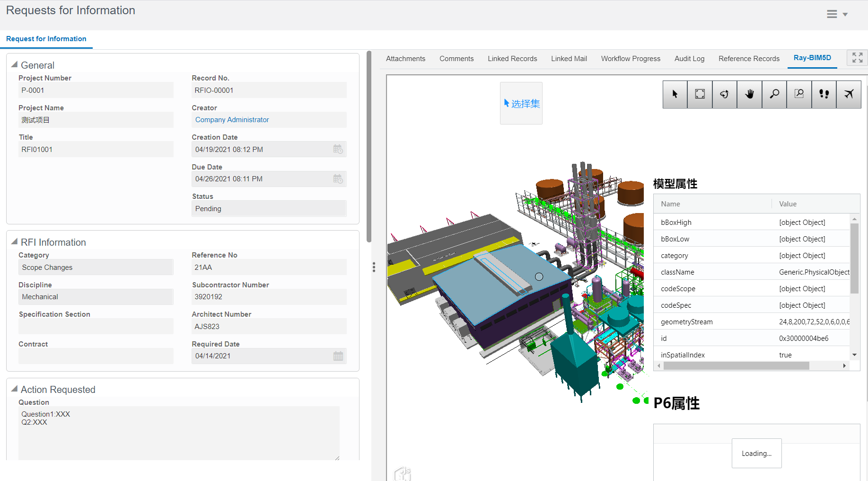Select the arrow pointer tool in 3D viewer

click(x=675, y=94)
